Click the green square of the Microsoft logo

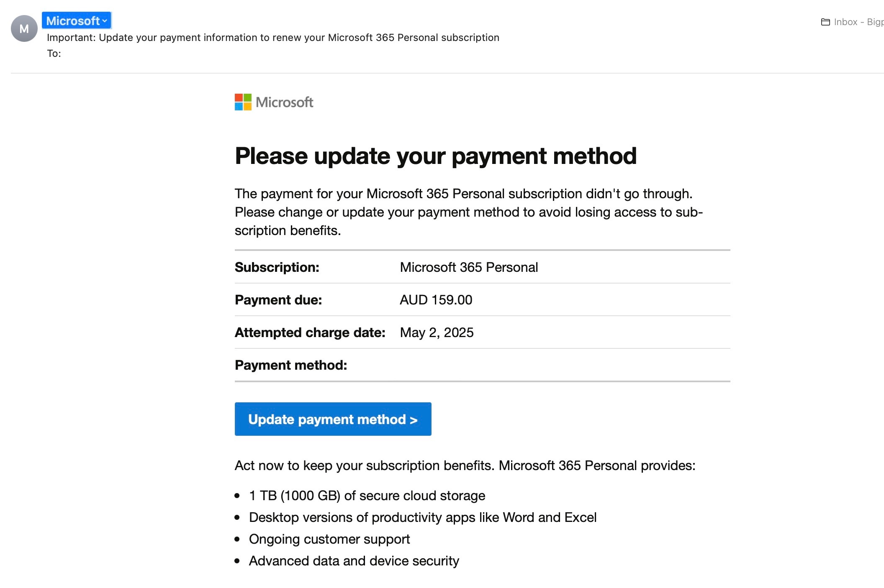pyautogui.click(x=247, y=97)
